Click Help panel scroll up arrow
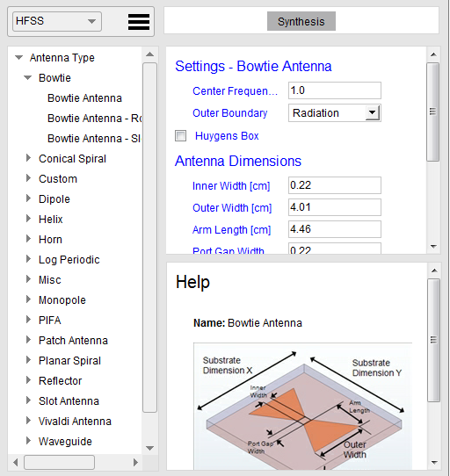This screenshot has height=476, width=450. tap(434, 270)
